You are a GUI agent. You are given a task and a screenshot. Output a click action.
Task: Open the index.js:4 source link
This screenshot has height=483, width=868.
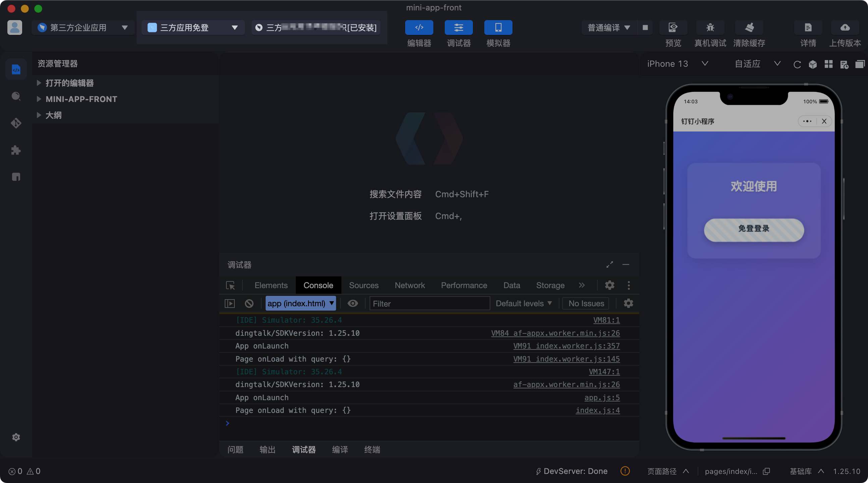coord(597,410)
